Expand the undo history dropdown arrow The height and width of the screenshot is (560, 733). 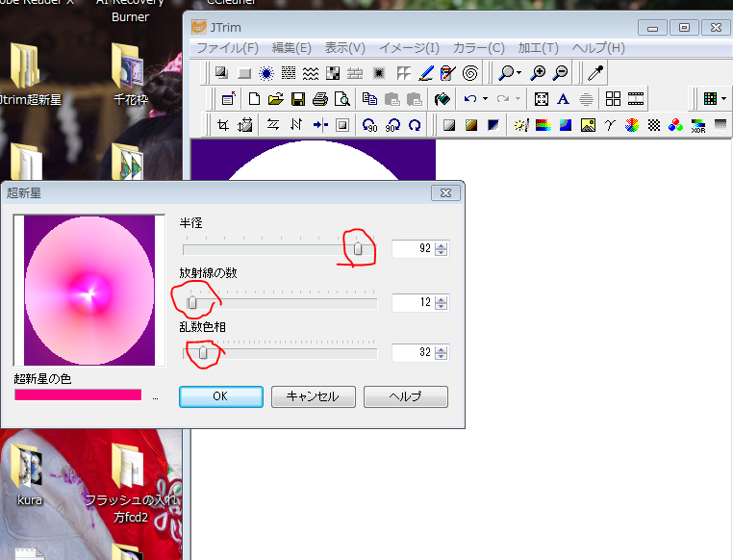click(485, 99)
